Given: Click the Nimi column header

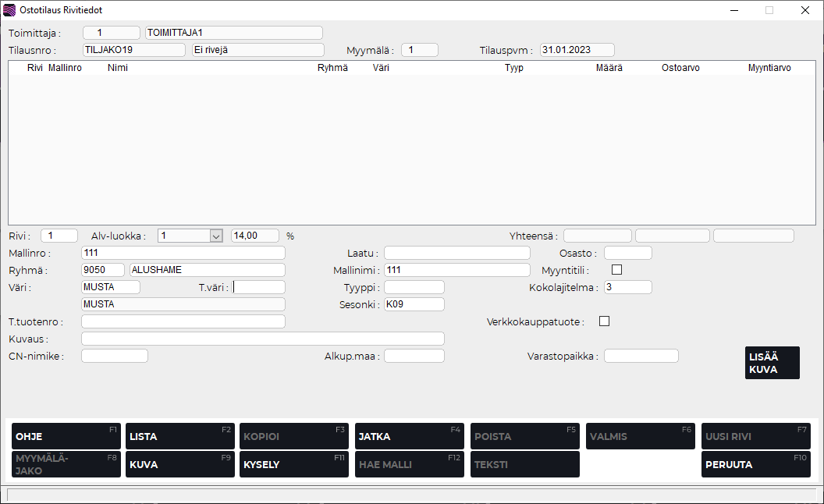Looking at the screenshot, I should [118, 68].
